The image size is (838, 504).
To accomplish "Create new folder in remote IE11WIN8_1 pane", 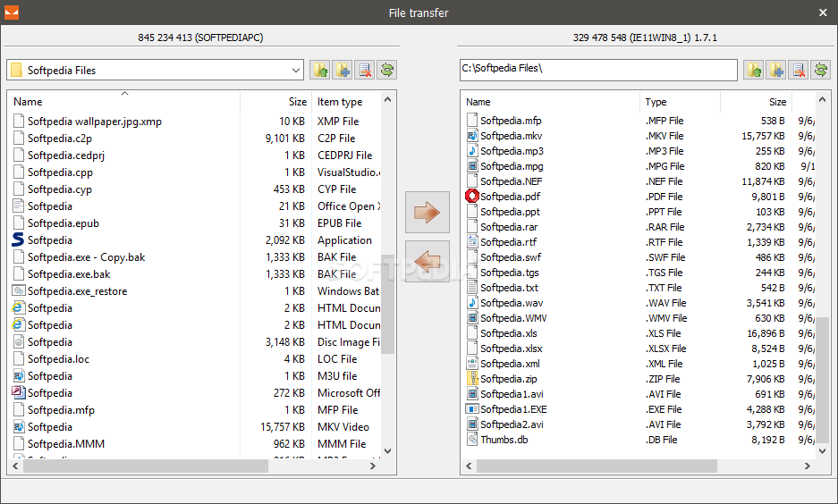I will click(x=776, y=70).
